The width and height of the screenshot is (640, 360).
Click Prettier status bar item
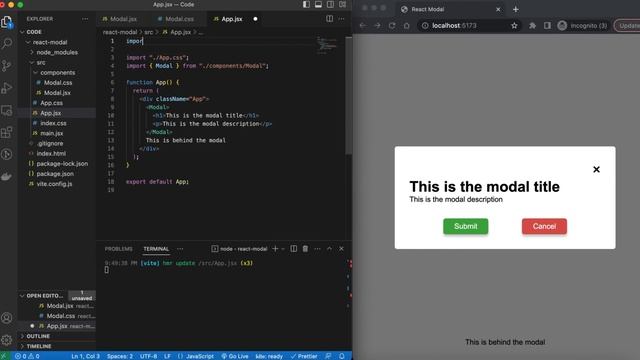click(x=304, y=356)
